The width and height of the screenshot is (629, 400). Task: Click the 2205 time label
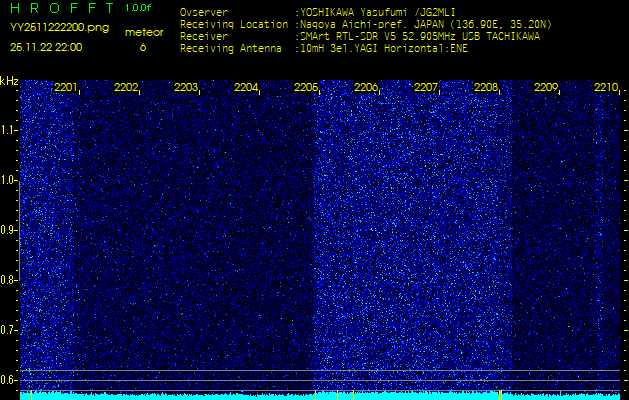pos(306,87)
